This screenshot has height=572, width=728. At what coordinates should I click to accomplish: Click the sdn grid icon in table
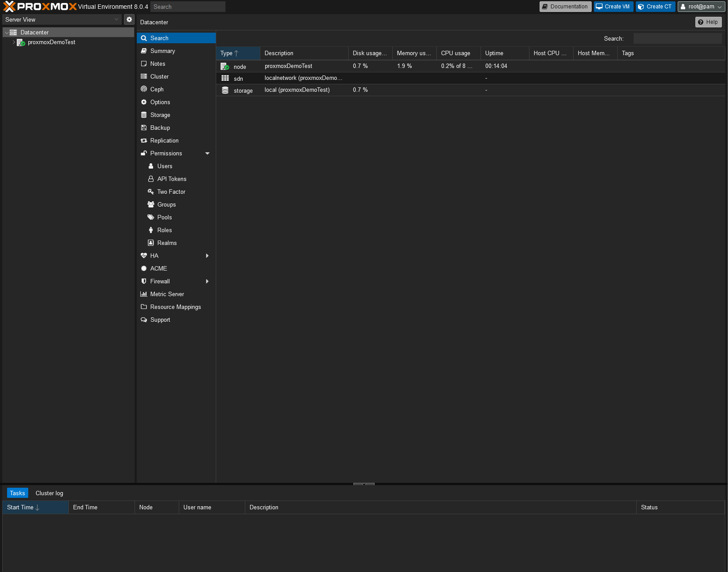tap(225, 78)
